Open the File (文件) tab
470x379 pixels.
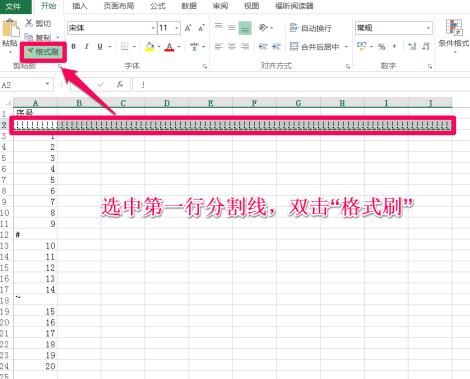tap(14, 6)
